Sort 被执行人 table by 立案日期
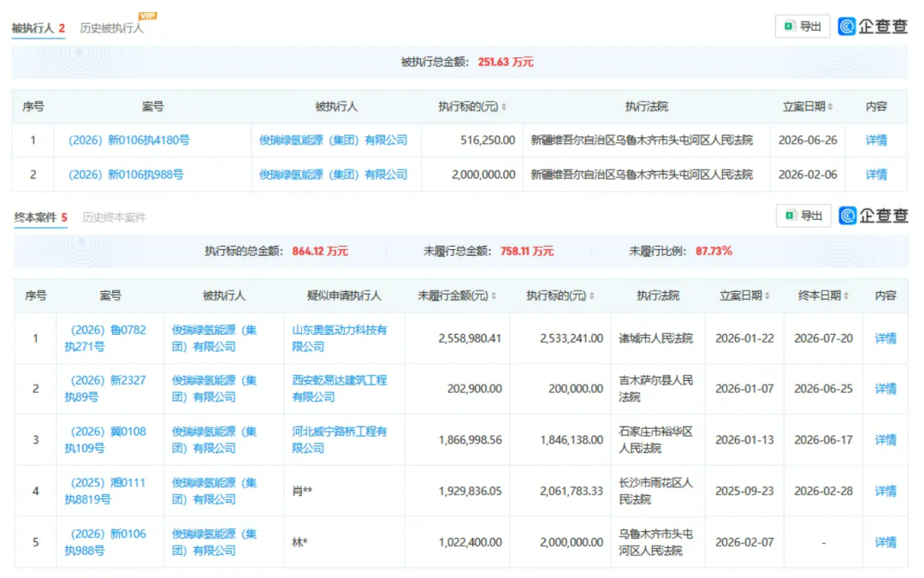Image resolution: width=924 pixels, height=578 pixels. pos(830,107)
